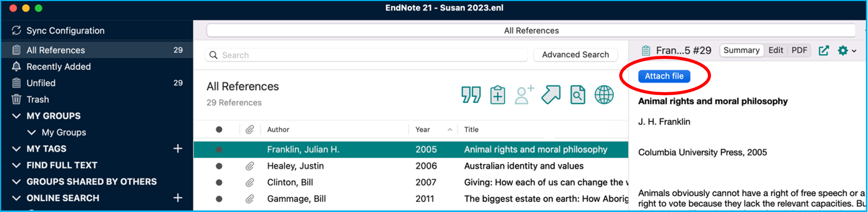868x212 pixels.
Task: Click the year 2007 cell
Action: tap(426, 182)
